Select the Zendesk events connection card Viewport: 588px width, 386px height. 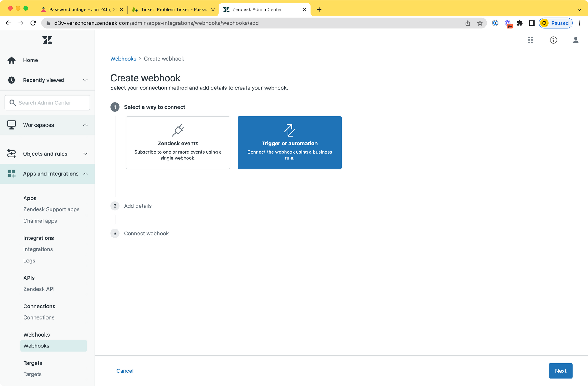[x=178, y=142]
